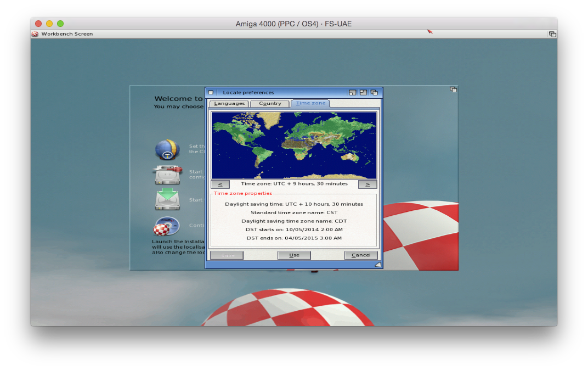Click the red 'Time zone properties' group label
The height and width of the screenshot is (370, 588).
click(x=243, y=193)
